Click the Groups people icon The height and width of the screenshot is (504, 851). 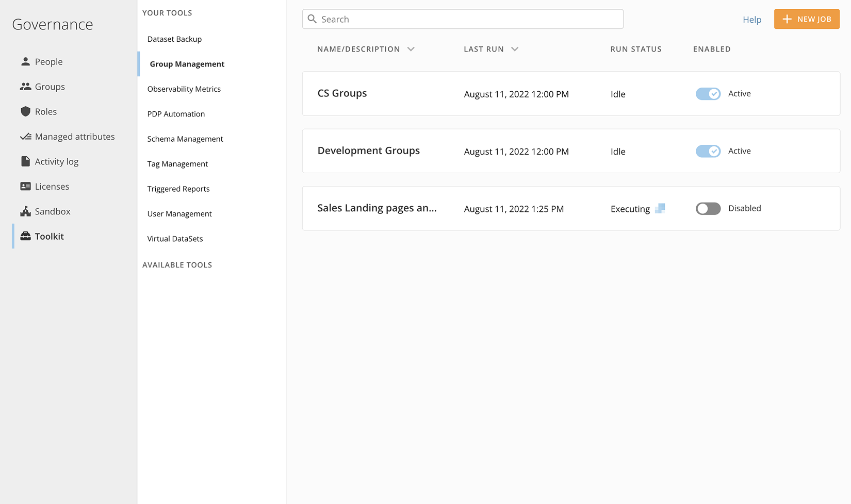[x=25, y=87]
